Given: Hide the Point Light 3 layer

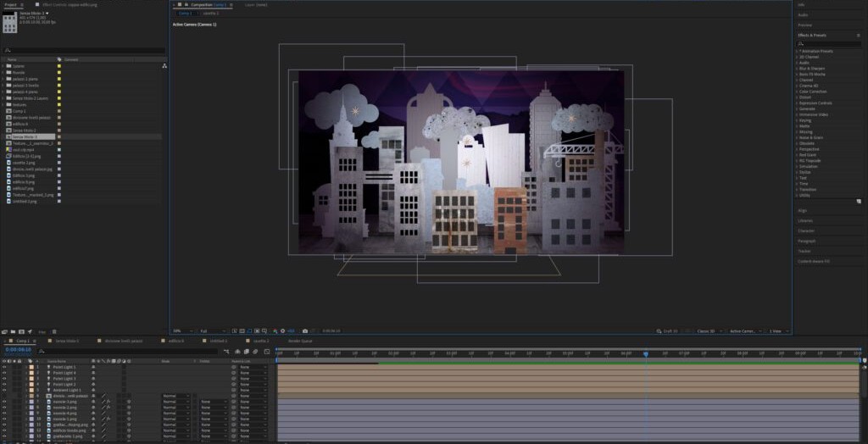Looking at the screenshot, I should pyautogui.click(x=4, y=379).
